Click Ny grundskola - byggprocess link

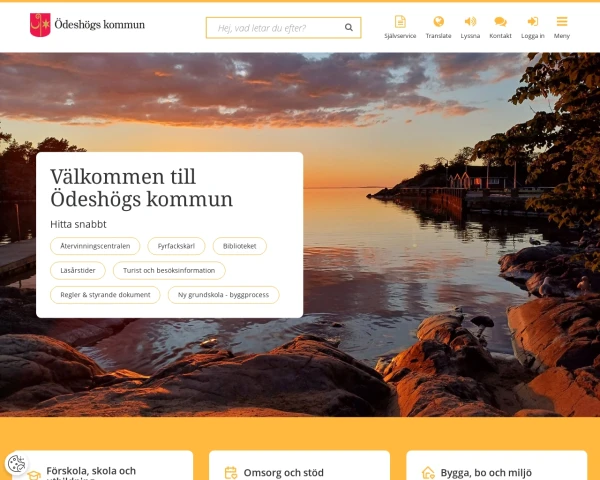point(223,295)
